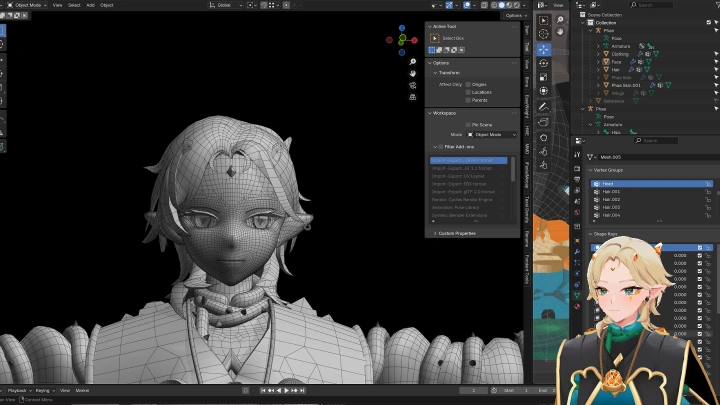Select the Face object in outliner
720x405 pixels.
pos(616,62)
